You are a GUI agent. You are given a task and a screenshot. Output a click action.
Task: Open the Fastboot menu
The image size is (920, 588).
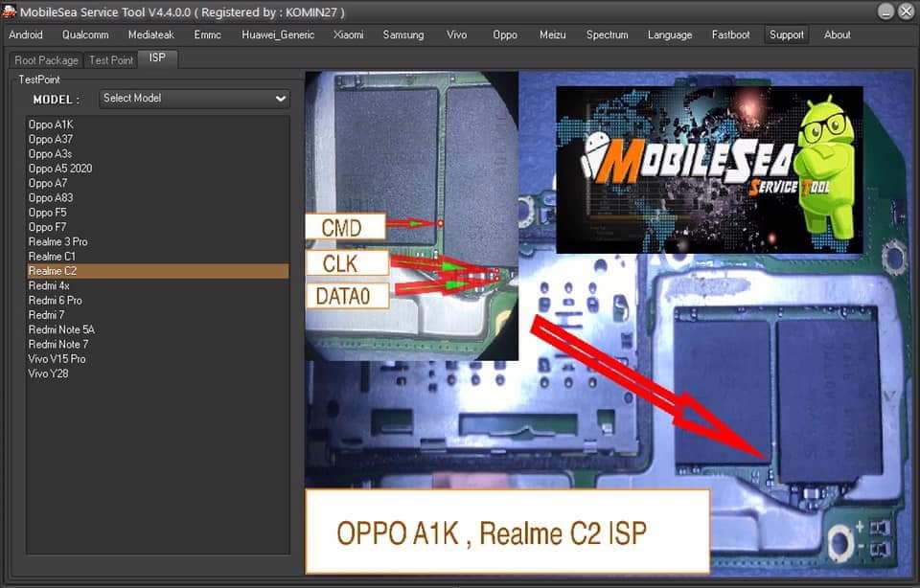pyautogui.click(x=730, y=34)
